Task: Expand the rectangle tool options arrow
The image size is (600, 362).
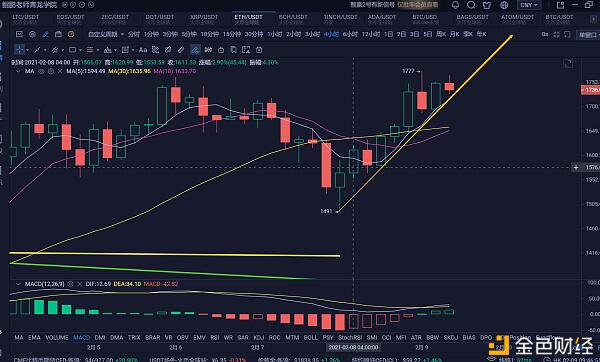Action: point(80,50)
